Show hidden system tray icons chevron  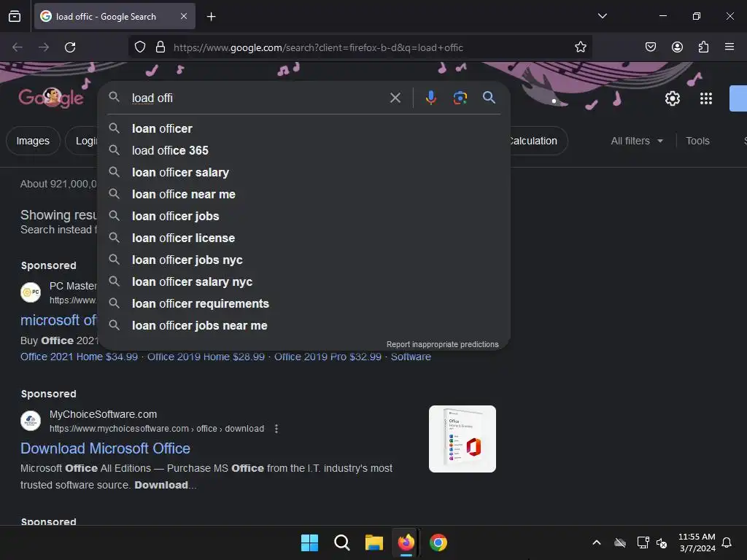(597, 542)
